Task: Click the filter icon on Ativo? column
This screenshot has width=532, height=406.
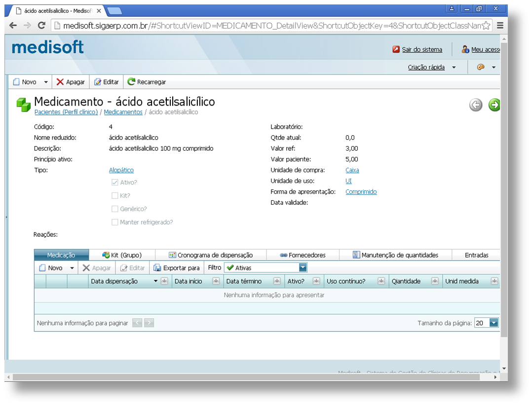Action: click(x=316, y=281)
